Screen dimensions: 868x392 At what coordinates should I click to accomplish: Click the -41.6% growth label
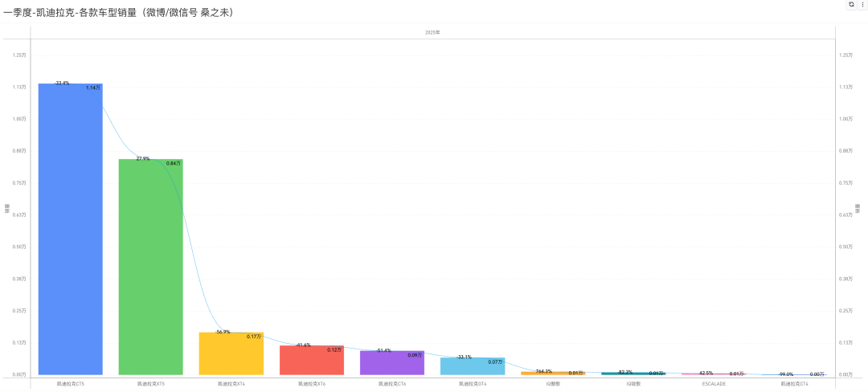(x=303, y=345)
